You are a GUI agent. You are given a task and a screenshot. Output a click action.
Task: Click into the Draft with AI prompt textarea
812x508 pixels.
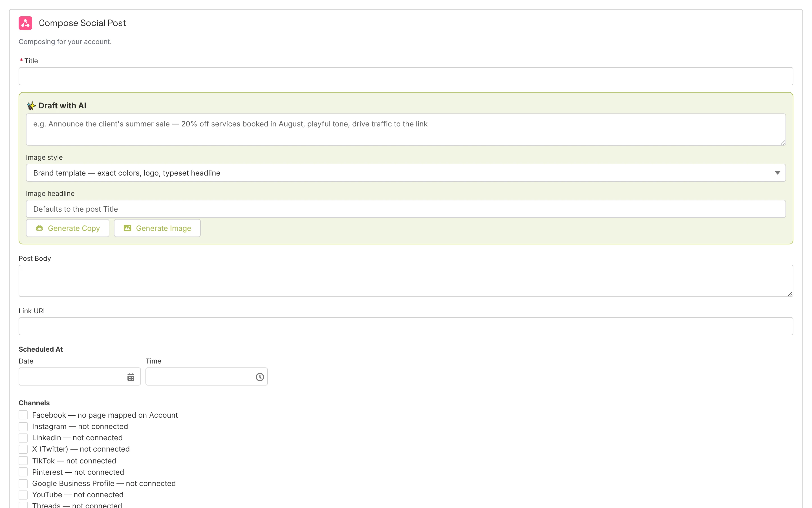point(406,129)
